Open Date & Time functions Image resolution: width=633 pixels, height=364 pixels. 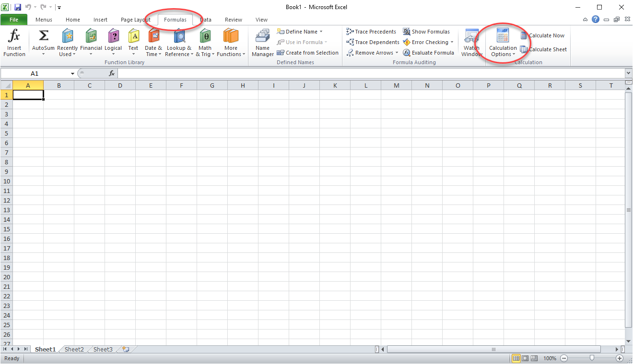pos(153,43)
